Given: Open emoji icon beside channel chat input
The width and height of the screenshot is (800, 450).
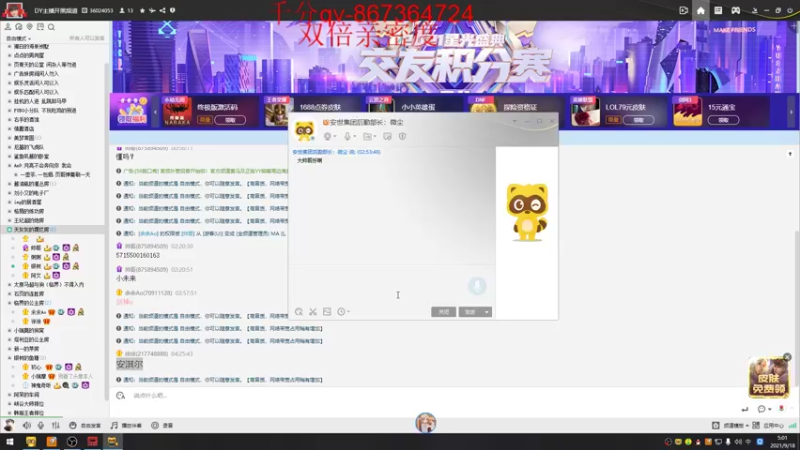Looking at the screenshot, I should click(x=120, y=395).
